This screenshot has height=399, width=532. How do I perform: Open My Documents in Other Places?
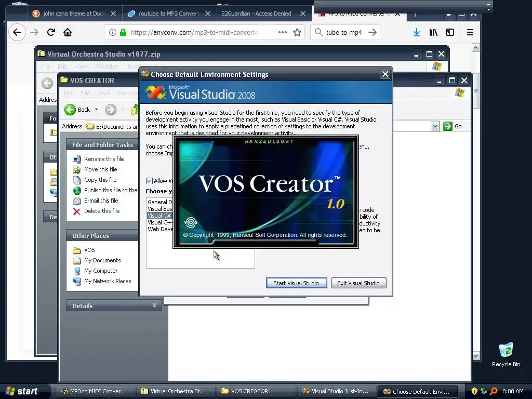102,260
